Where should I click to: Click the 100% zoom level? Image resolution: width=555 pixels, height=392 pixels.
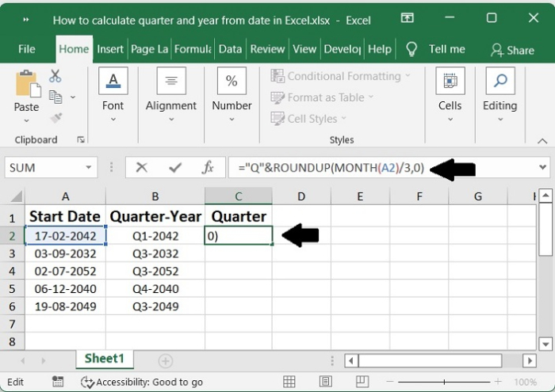point(526,382)
